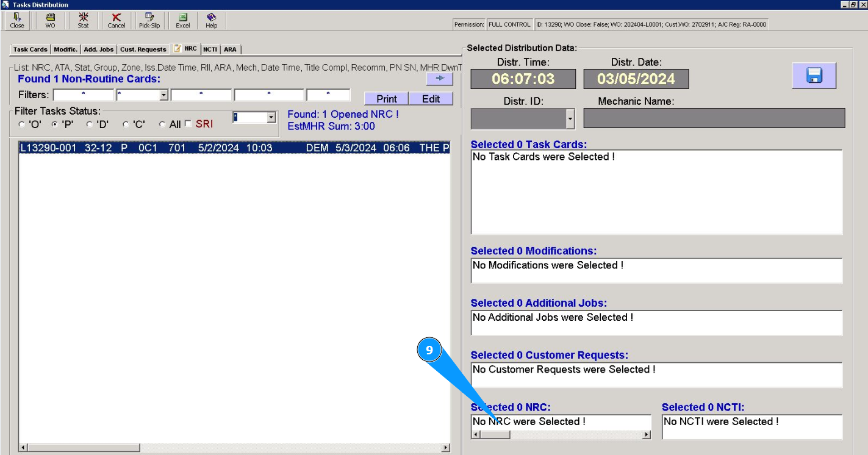
Task: Open the Help toolbar icon
Action: [x=212, y=21]
